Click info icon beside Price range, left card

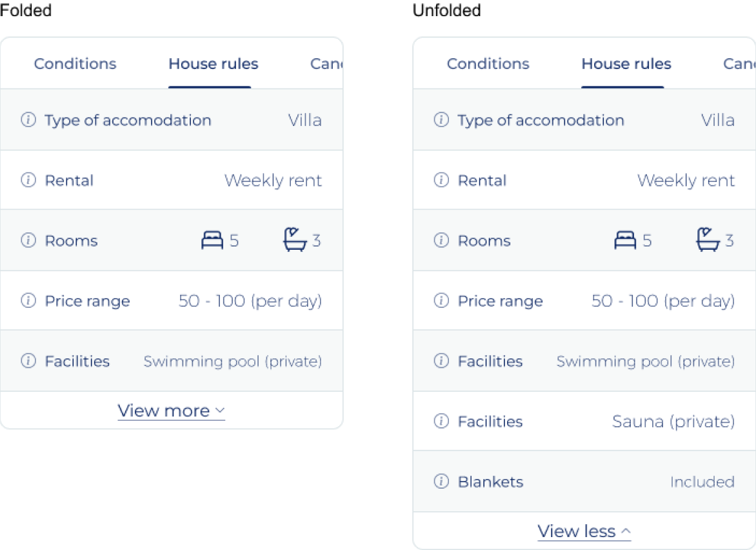click(x=28, y=301)
